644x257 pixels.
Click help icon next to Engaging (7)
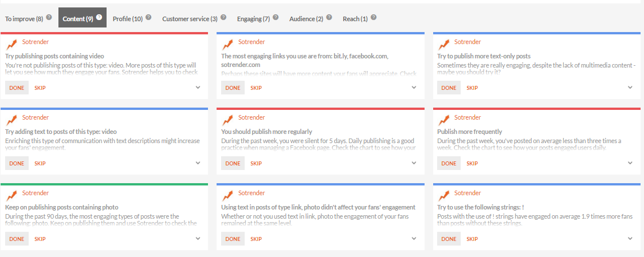[x=276, y=18]
